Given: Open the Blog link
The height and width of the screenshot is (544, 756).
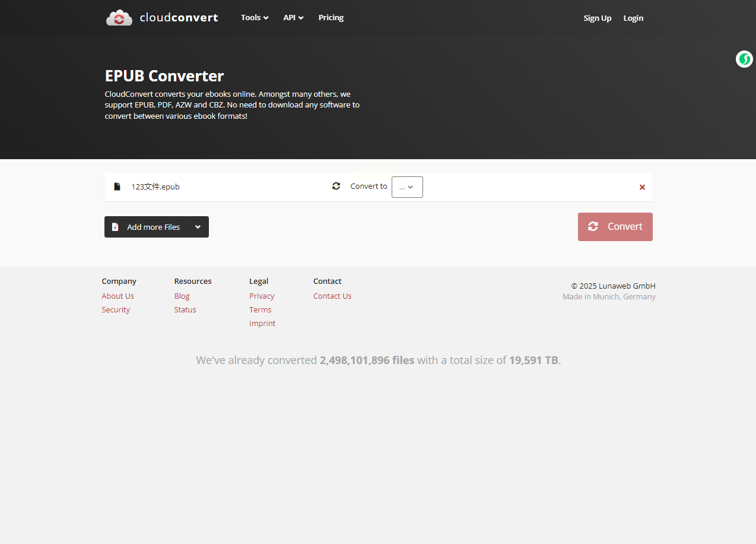Looking at the screenshot, I should point(182,296).
